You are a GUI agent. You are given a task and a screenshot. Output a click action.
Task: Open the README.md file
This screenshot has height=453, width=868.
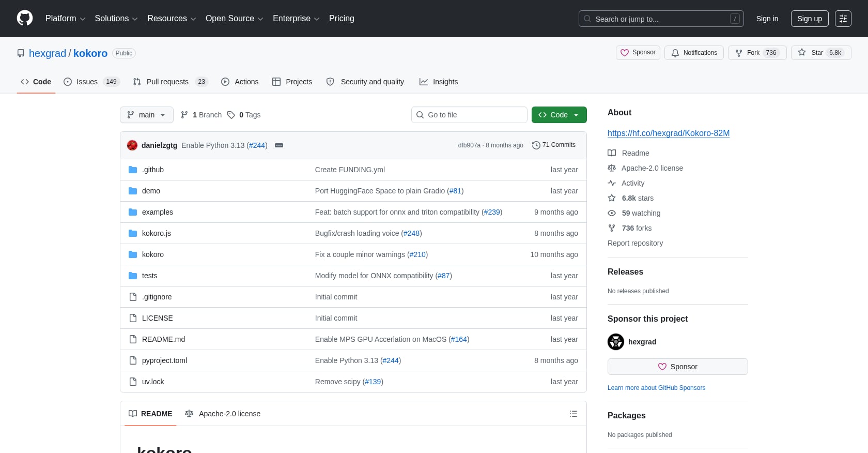click(x=163, y=339)
